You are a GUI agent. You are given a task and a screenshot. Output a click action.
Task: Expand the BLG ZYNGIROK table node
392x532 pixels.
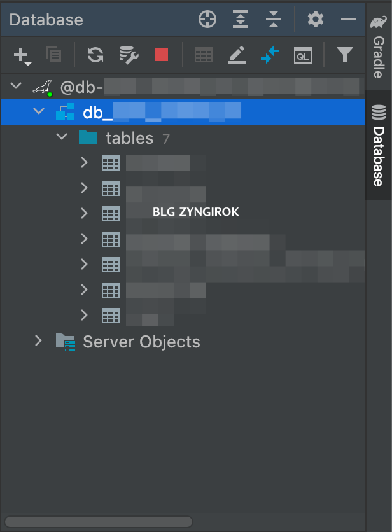[84, 213]
